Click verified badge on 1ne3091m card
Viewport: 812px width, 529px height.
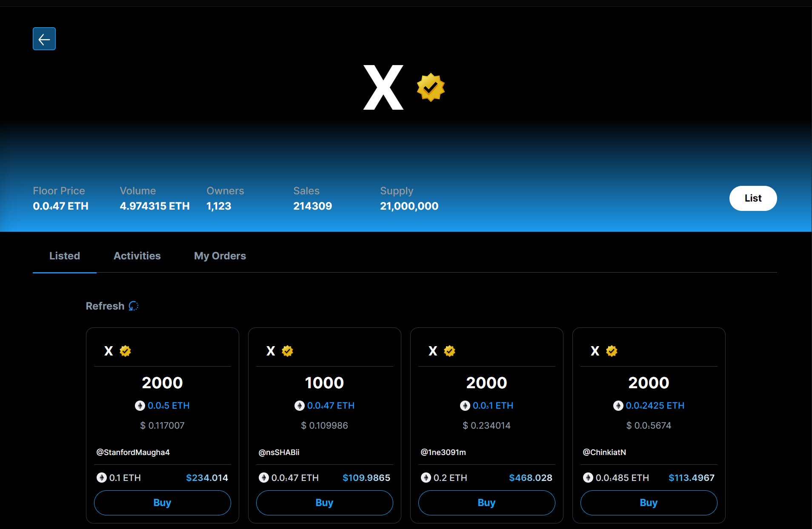click(449, 351)
